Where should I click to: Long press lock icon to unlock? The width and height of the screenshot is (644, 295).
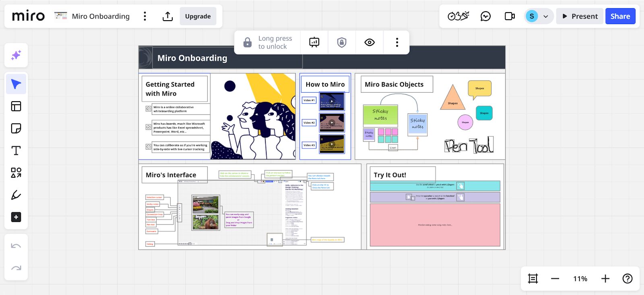(x=248, y=42)
